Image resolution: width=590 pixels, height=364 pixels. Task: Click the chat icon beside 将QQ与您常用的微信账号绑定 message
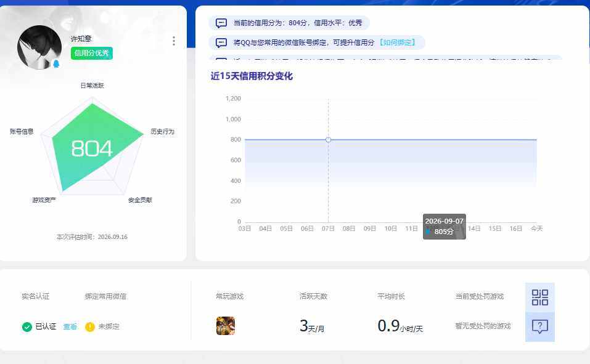click(221, 42)
